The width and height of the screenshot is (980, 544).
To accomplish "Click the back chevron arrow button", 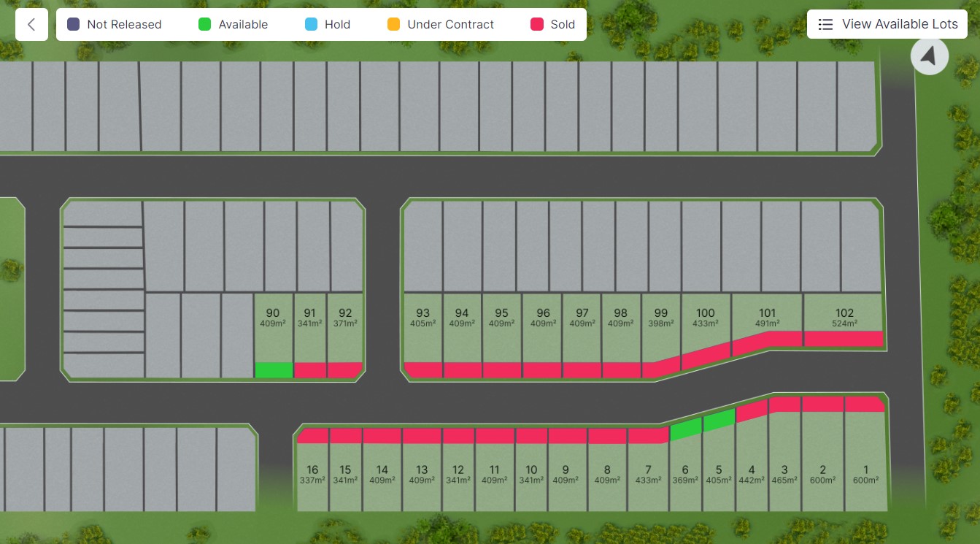I will point(31,24).
